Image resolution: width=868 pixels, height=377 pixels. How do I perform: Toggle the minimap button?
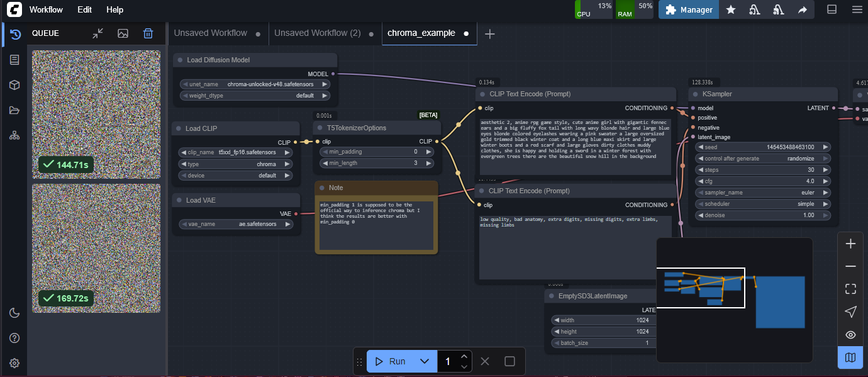click(850, 357)
